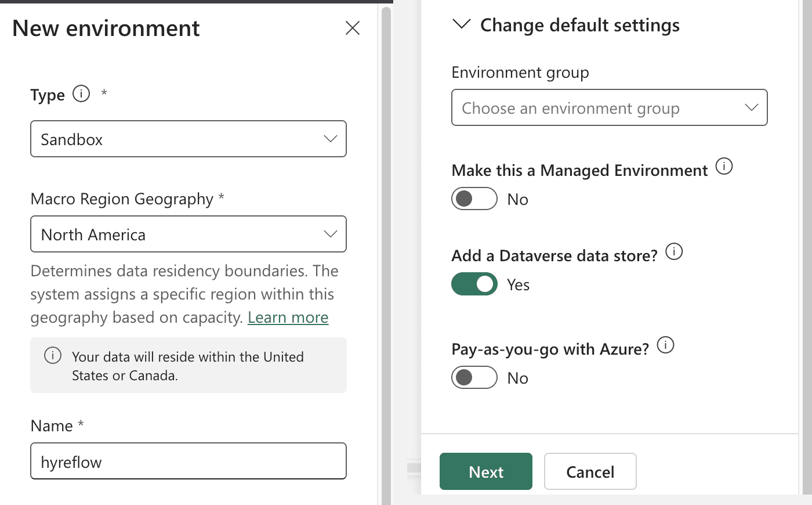Viewport: 812px width, 505px height.
Task: Click the Name field containing hyreflow
Action: [x=188, y=461]
